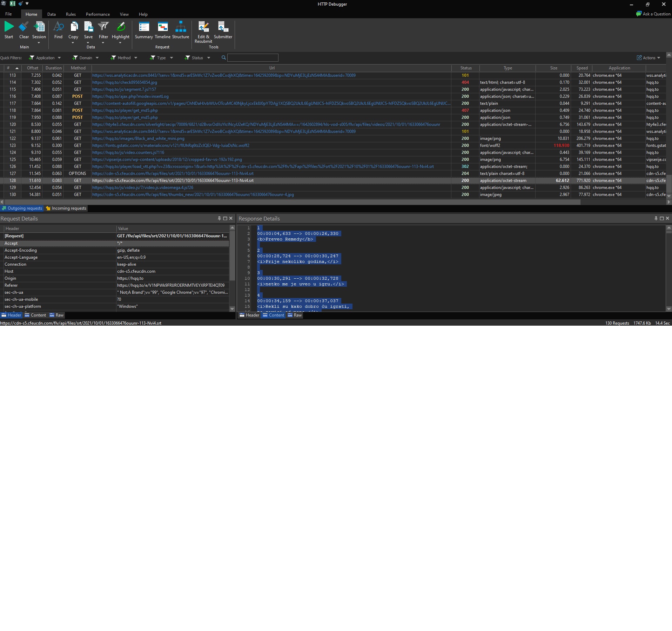Show Request Details Raw tab
Viewport: 672px width, 631px height.
point(57,315)
